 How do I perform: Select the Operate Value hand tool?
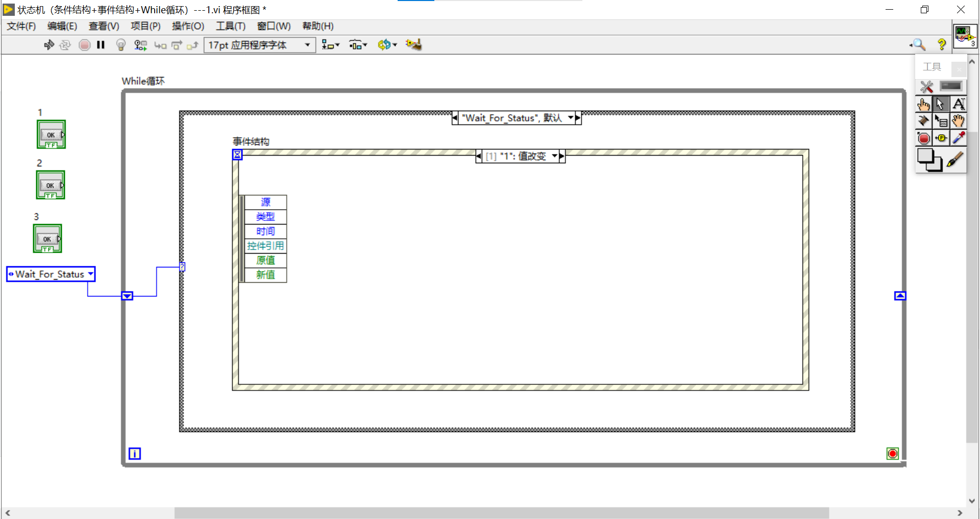[x=924, y=104]
